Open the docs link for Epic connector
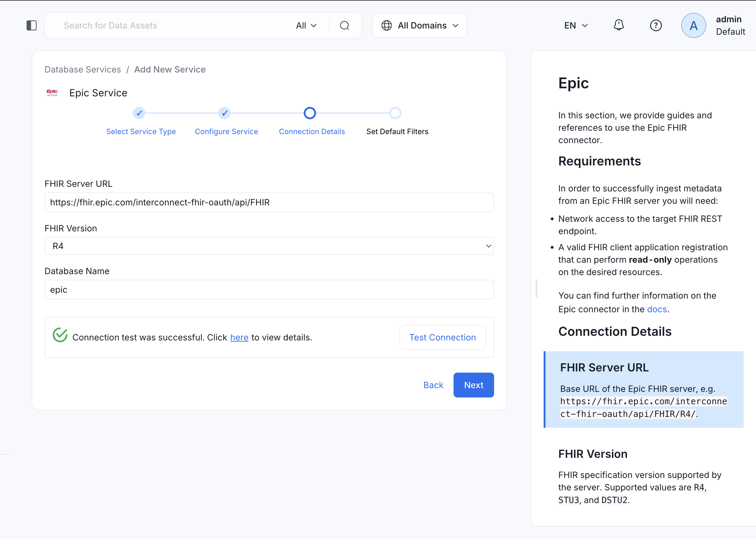 click(x=657, y=309)
